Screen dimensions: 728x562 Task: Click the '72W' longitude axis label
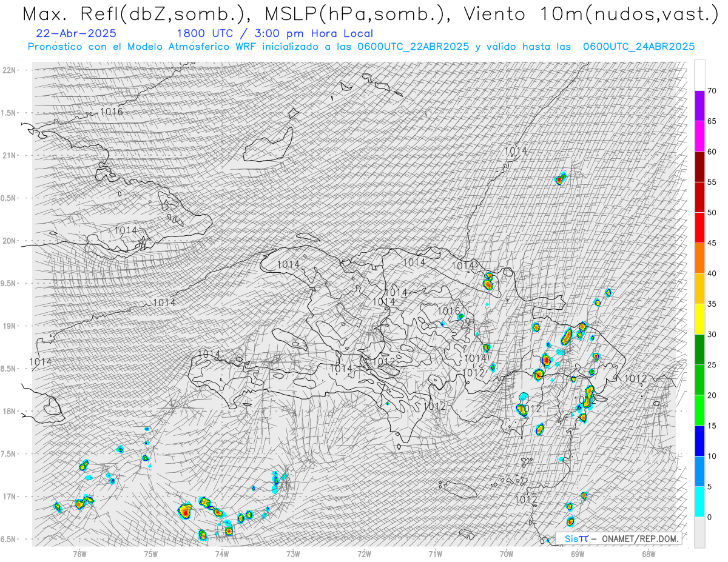[364, 554]
